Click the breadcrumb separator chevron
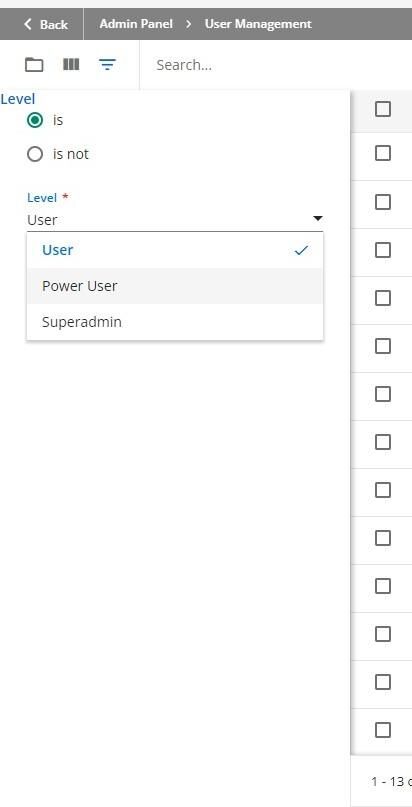412x807 pixels. 189,24
